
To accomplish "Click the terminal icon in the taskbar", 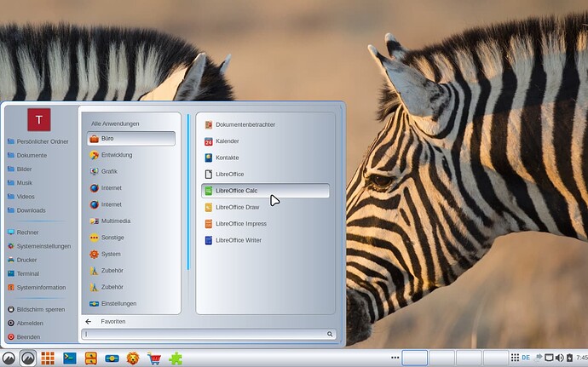I will pyautogui.click(x=70, y=358).
